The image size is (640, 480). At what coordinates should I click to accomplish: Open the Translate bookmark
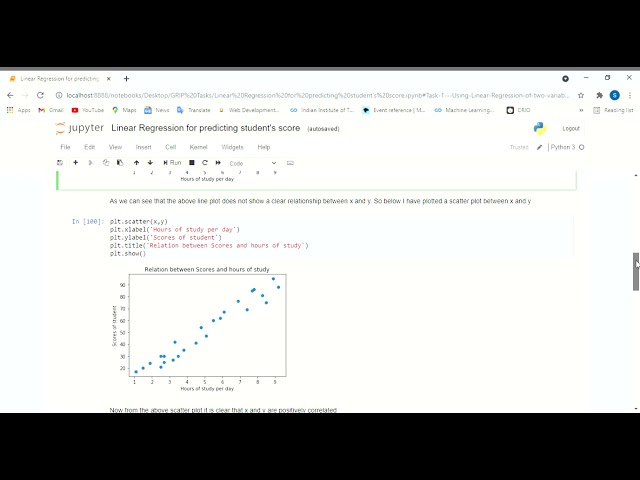[194, 110]
